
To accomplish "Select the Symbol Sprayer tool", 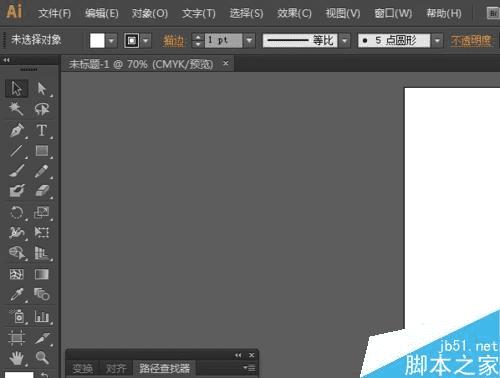I will [x=17, y=316].
